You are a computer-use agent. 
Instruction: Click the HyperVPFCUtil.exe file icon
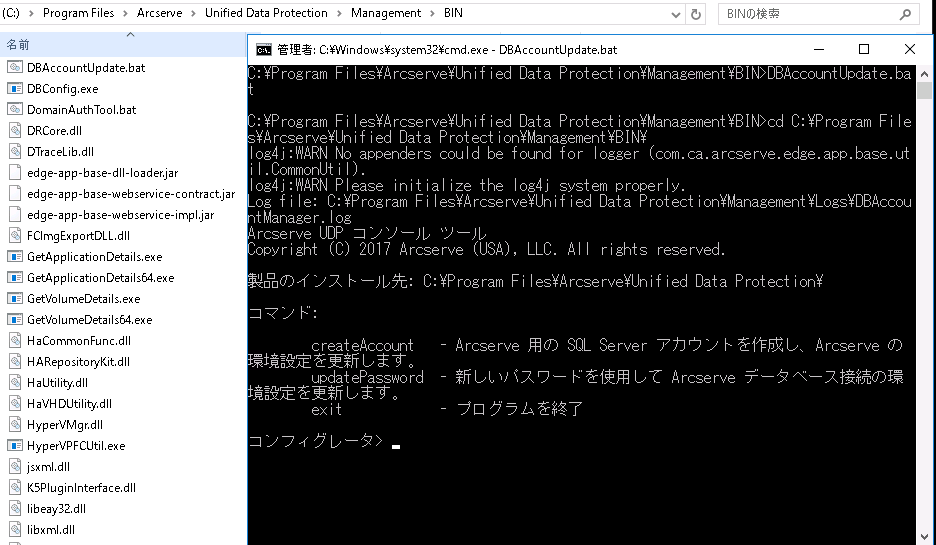(15, 445)
